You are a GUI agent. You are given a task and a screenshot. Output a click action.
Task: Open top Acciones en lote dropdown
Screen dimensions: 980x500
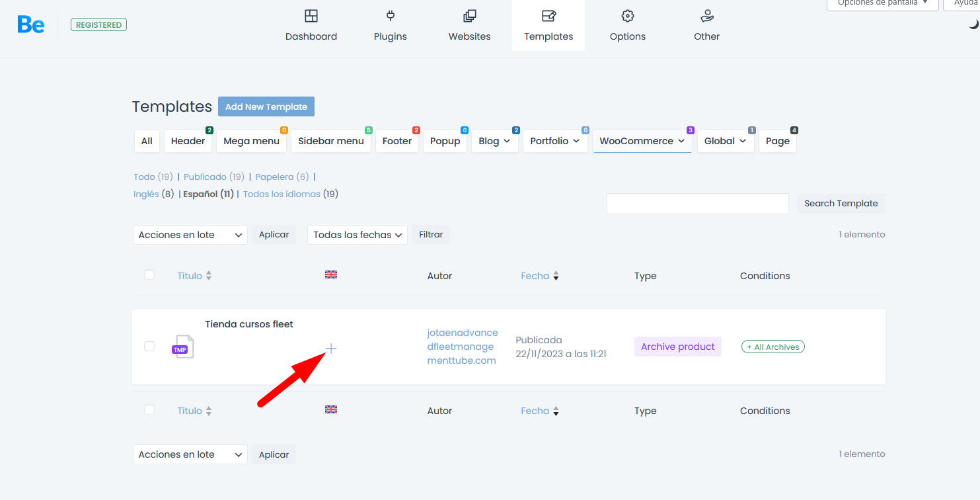coord(190,235)
